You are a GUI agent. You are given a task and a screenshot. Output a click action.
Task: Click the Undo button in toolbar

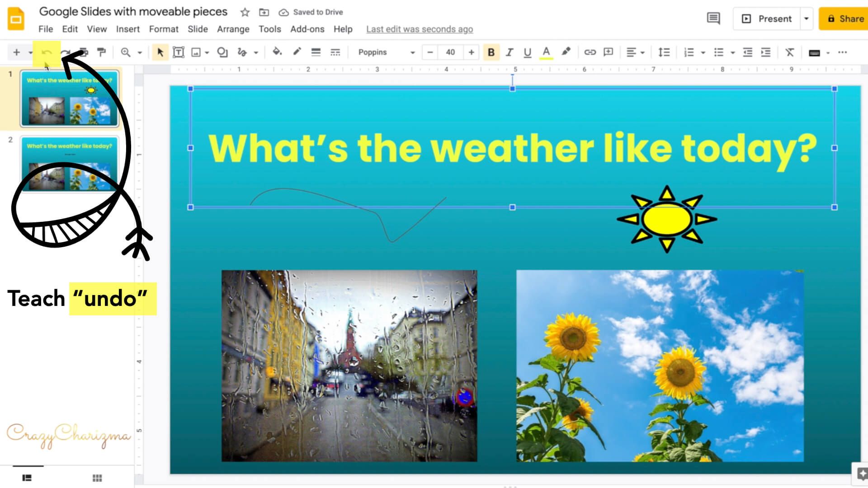coord(47,52)
